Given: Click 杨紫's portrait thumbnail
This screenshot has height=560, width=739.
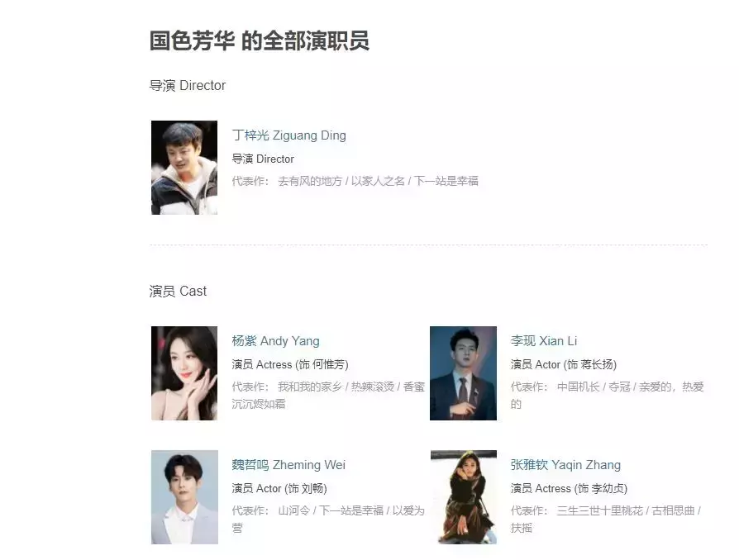Looking at the screenshot, I should click(184, 373).
